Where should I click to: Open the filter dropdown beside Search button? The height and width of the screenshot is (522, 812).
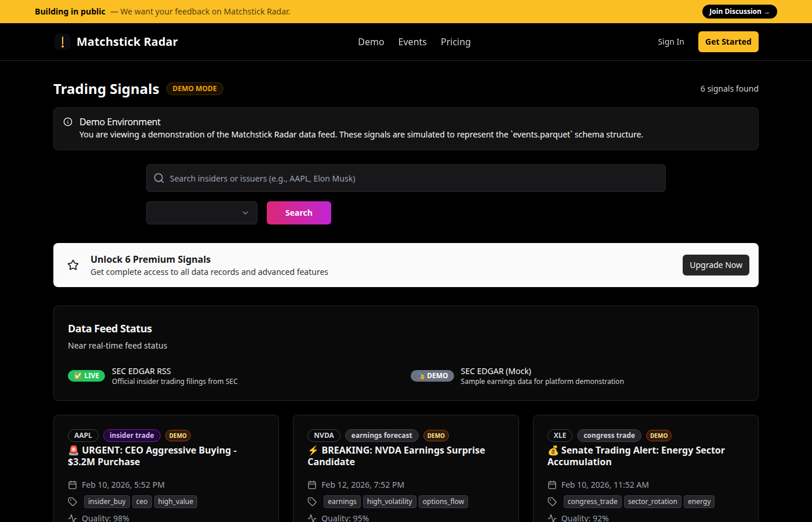tap(201, 213)
